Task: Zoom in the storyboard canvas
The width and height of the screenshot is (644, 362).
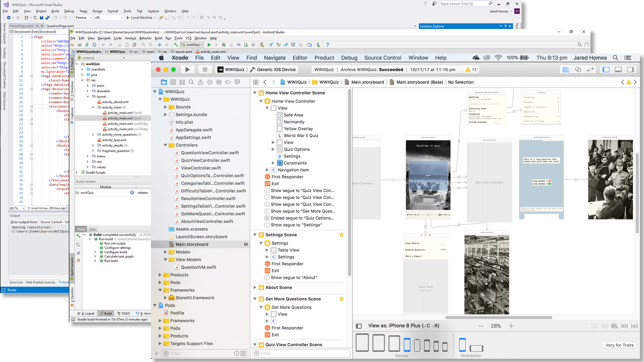Action: (x=511, y=326)
